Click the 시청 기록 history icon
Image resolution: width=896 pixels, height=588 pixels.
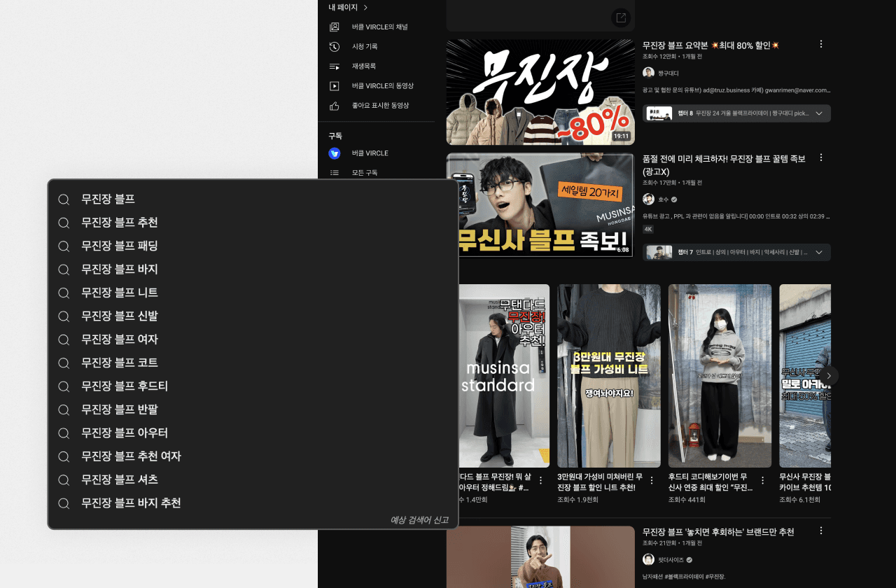[x=335, y=46]
